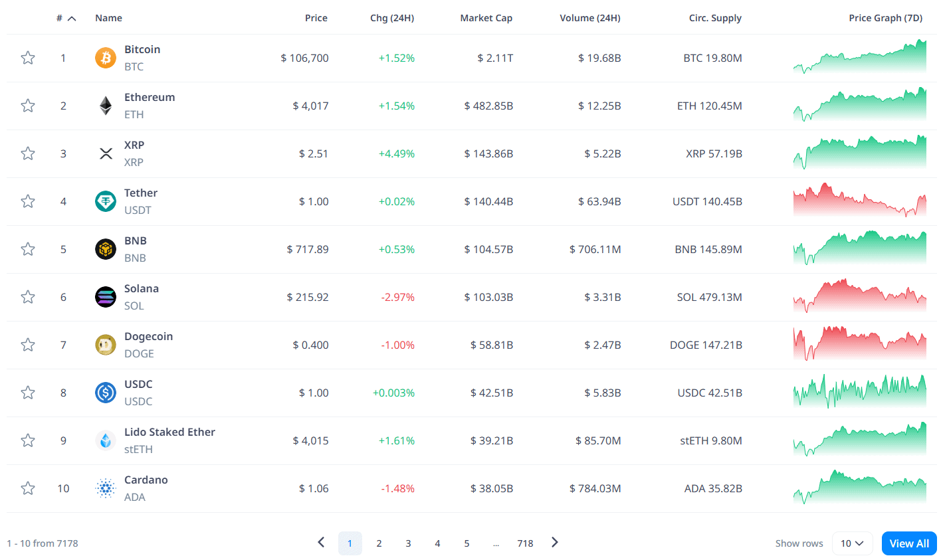Go to next page with right chevron
943x560 pixels.
555,543
